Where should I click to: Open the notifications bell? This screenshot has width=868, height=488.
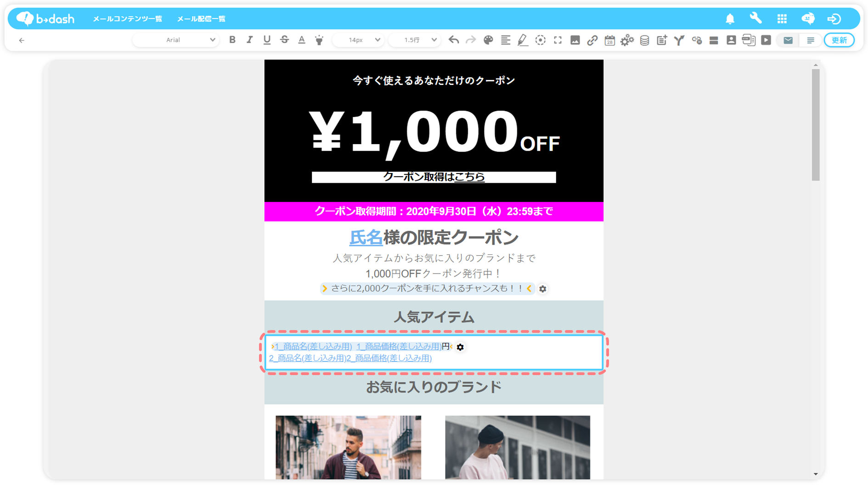click(x=730, y=19)
